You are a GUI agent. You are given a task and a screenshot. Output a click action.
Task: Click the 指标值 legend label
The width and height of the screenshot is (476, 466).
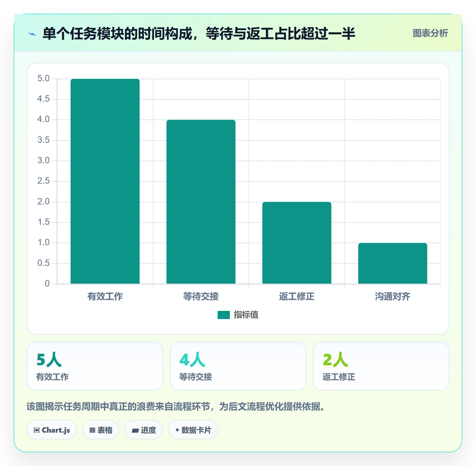point(246,315)
